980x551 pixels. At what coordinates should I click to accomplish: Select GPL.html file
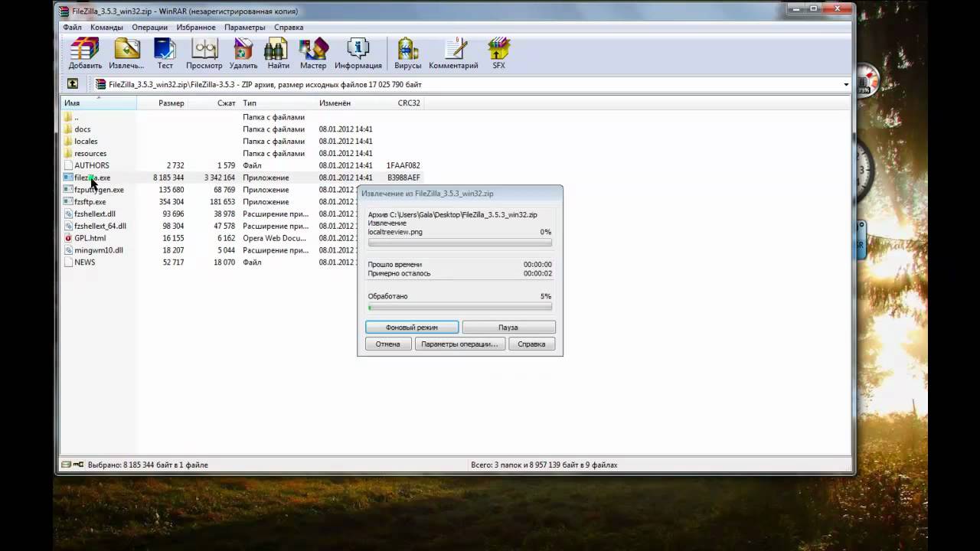point(90,238)
